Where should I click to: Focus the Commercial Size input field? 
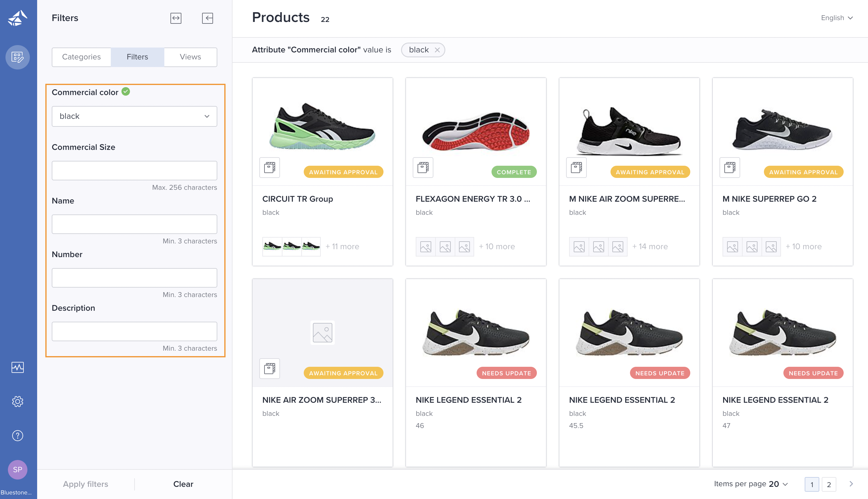pyautogui.click(x=134, y=170)
